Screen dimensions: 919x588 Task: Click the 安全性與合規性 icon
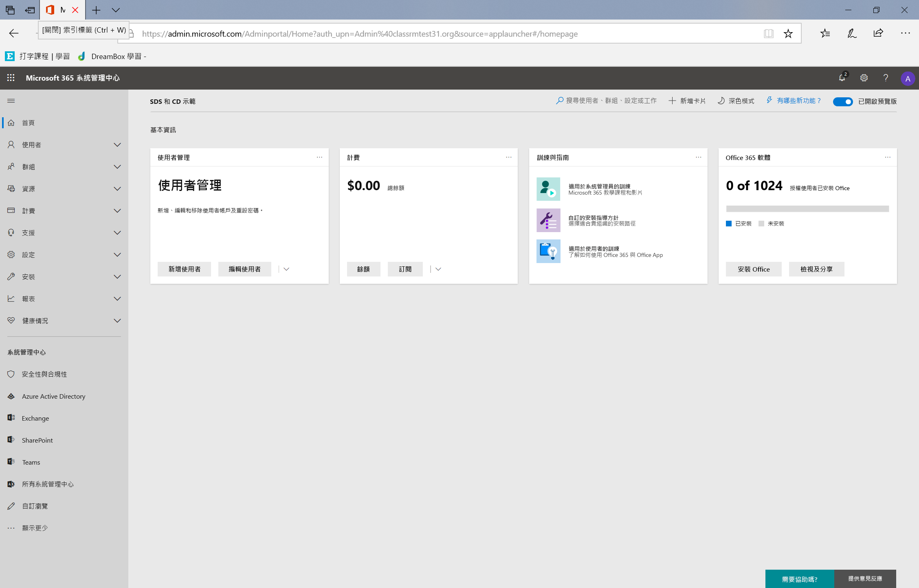(11, 374)
